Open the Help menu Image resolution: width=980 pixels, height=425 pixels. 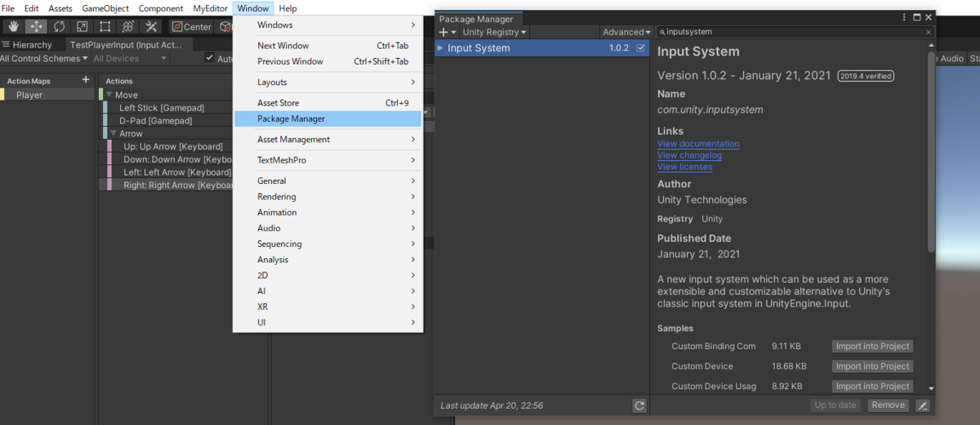(x=288, y=8)
